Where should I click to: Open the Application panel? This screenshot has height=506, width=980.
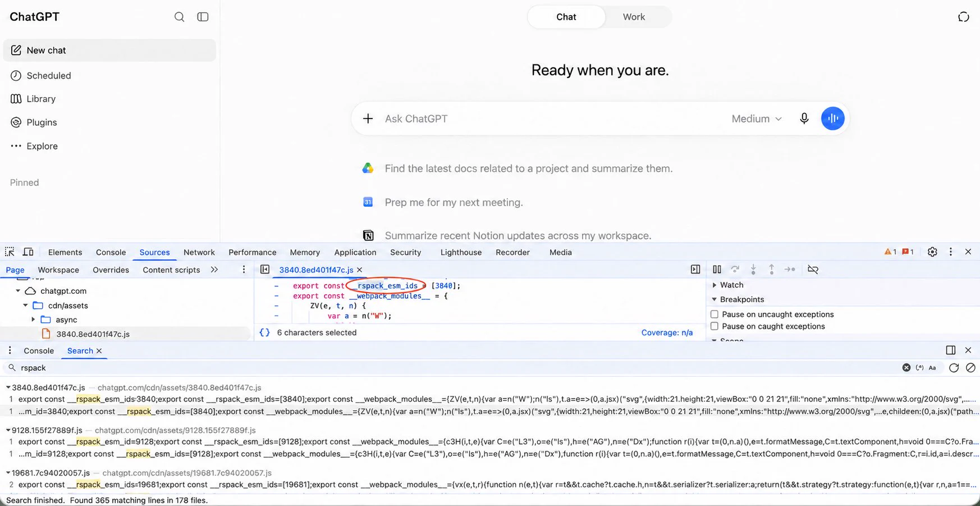coord(355,252)
